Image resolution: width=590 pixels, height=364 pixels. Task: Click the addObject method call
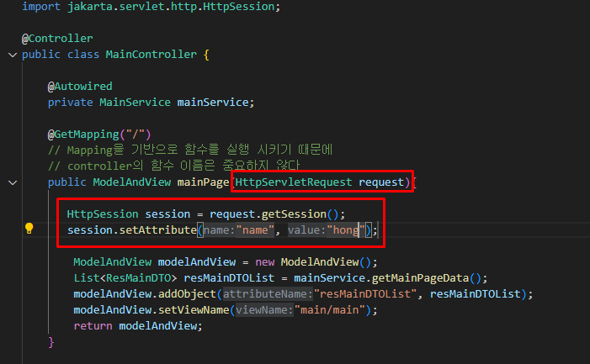tap(187, 293)
